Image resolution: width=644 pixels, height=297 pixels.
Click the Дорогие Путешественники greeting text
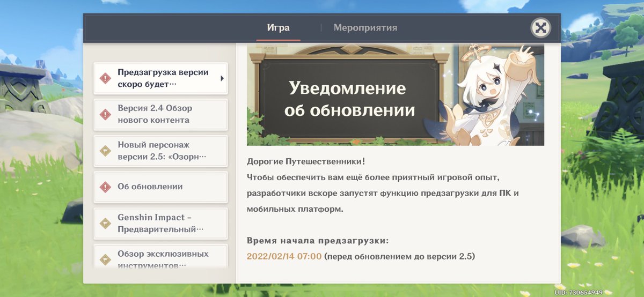click(306, 161)
